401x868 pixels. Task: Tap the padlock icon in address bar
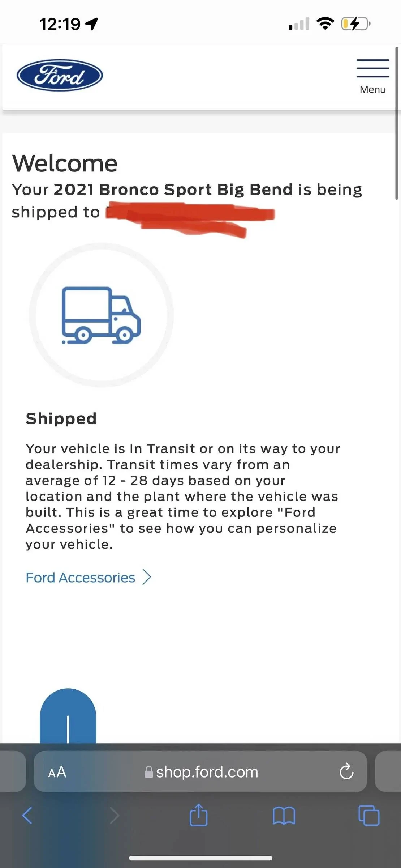point(148,772)
